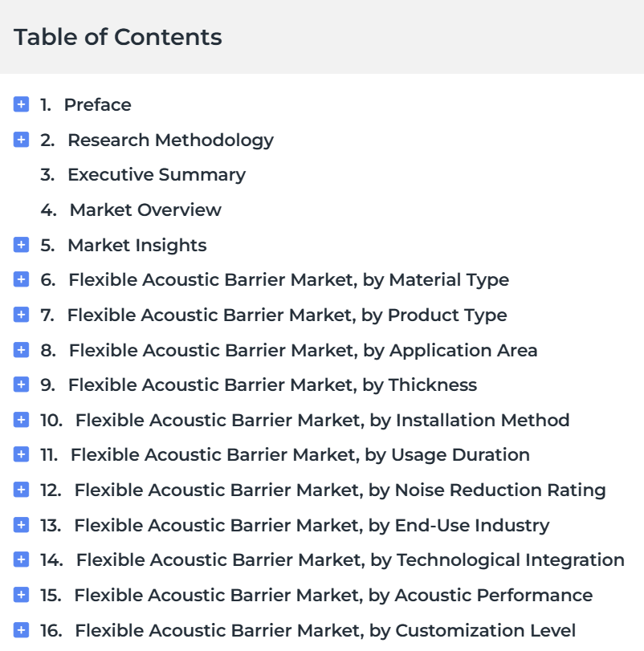Expand the by Usage Duration plus icon

point(21,454)
